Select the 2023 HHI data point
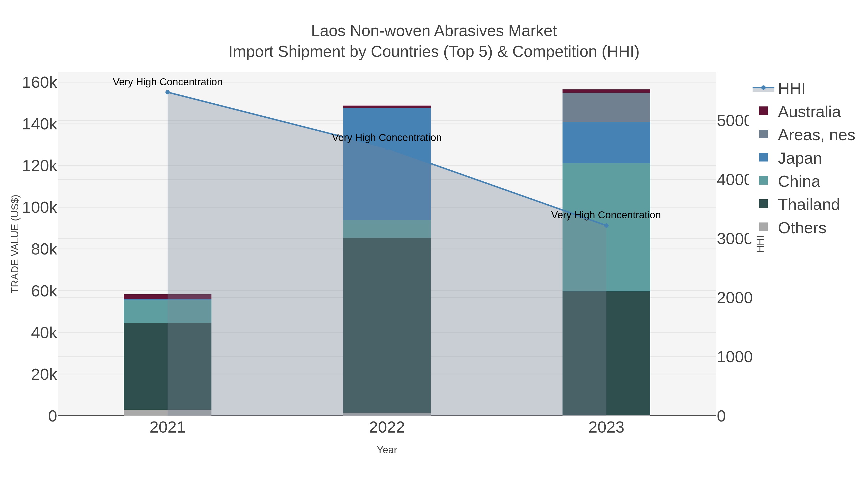868x488 pixels. coord(606,226)
